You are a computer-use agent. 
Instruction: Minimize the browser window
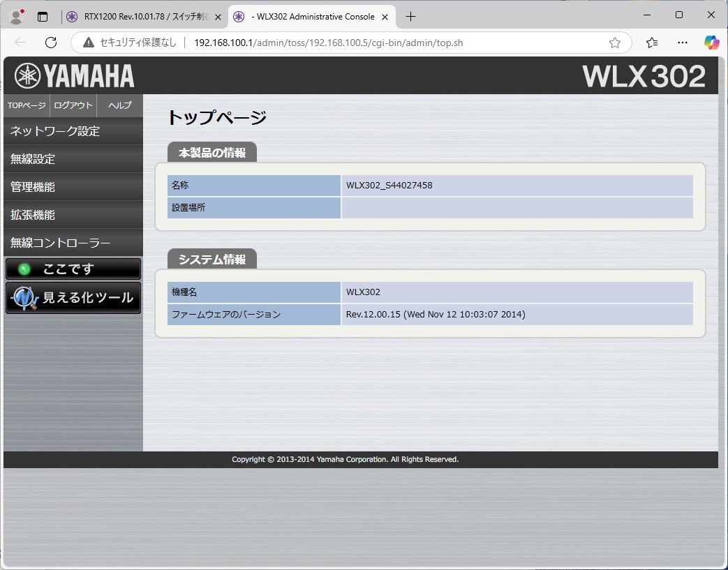[x=647, y=15]
